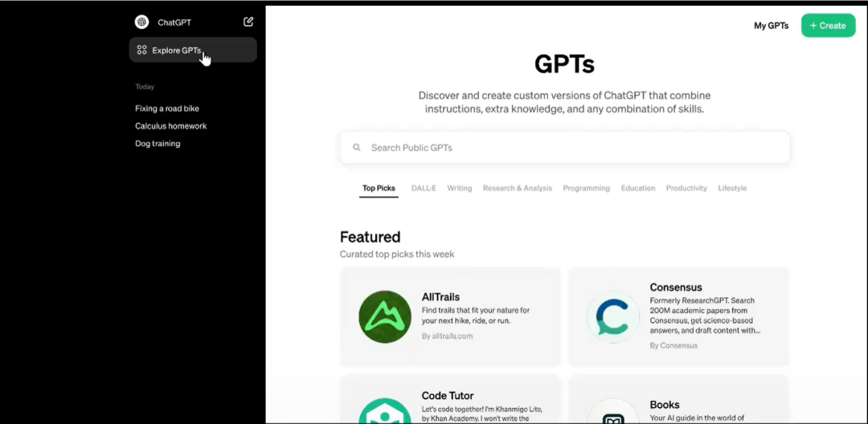Image resolution: width=868 pixels, height=424 pixels.
Task: Click the grid icon beside Explore GPTs
Action: pos(141,51)
